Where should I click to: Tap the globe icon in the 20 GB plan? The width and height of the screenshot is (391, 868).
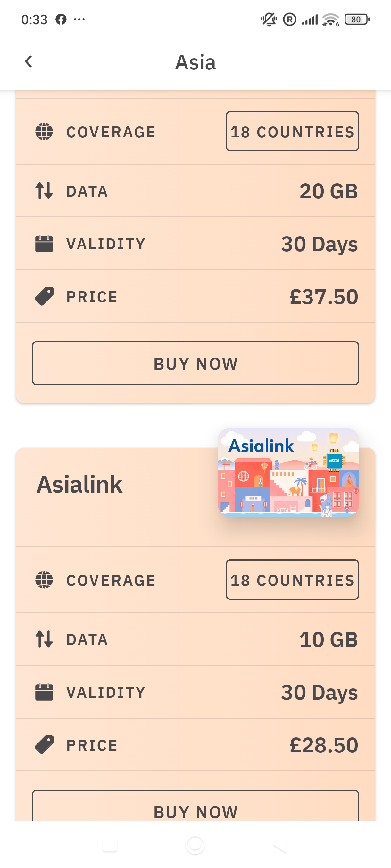[x=44, y=132]
